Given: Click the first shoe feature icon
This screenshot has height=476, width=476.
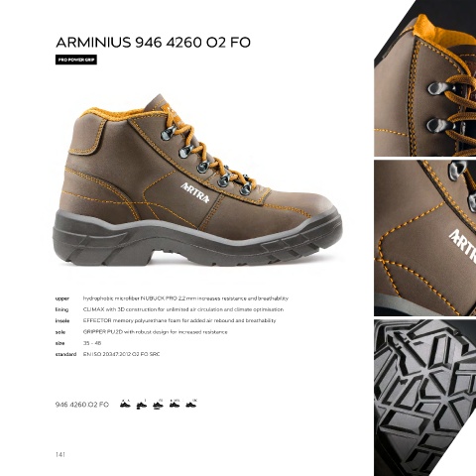Looking at the screenshot, I should (x=125, y=404).
